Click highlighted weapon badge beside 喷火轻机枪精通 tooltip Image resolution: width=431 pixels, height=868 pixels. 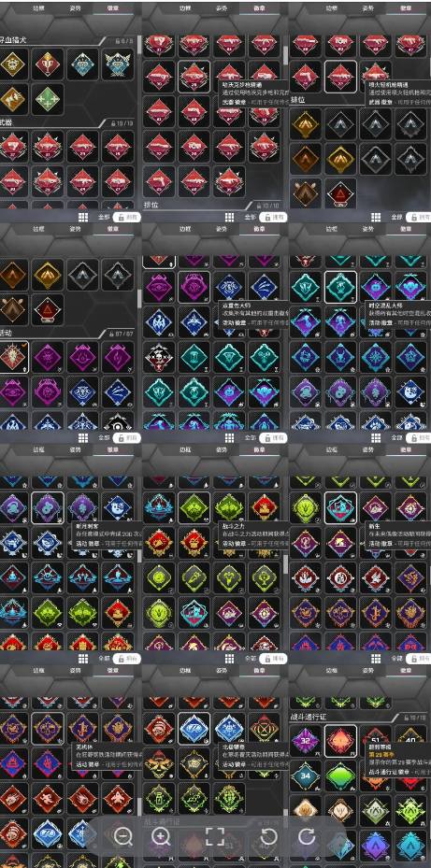coord(340,77)
